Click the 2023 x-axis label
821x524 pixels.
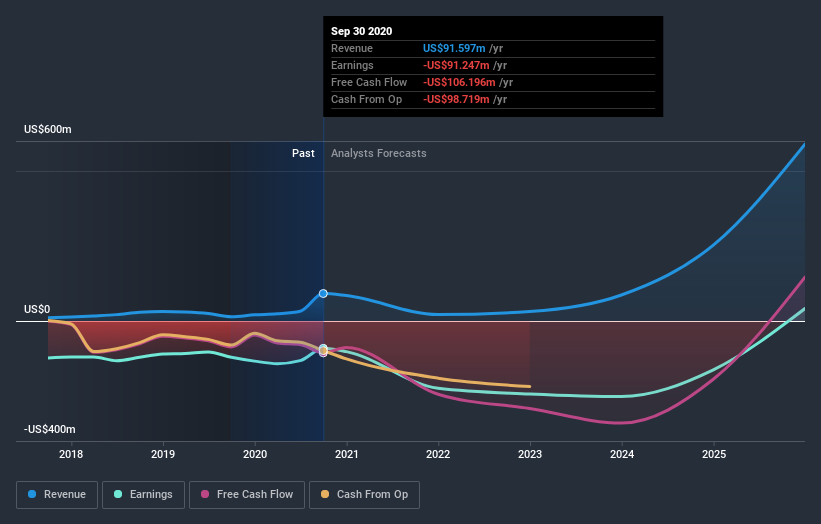coord(530,454)
